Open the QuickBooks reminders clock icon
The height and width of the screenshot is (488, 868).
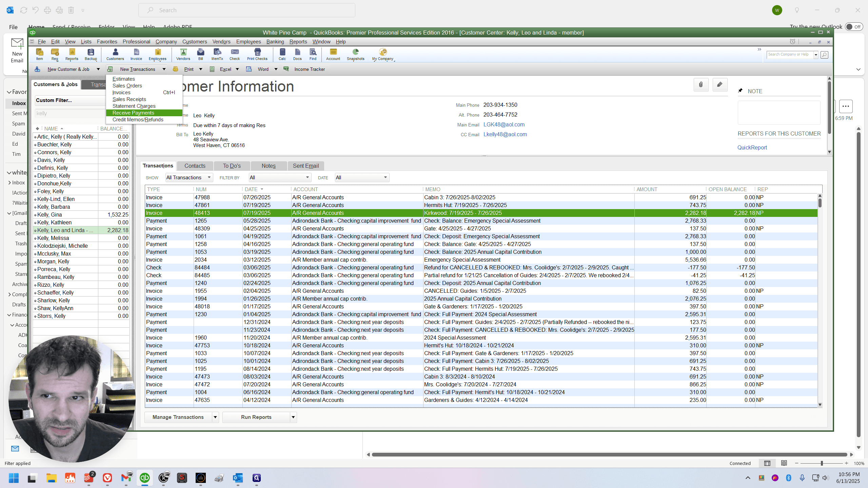point(792,42)
